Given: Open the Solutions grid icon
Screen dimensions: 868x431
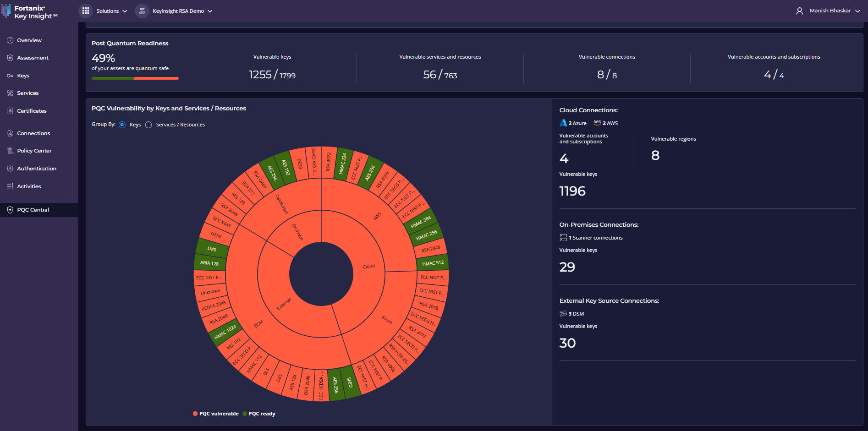Looking at the screenshot, I should [x=86, y=11].
